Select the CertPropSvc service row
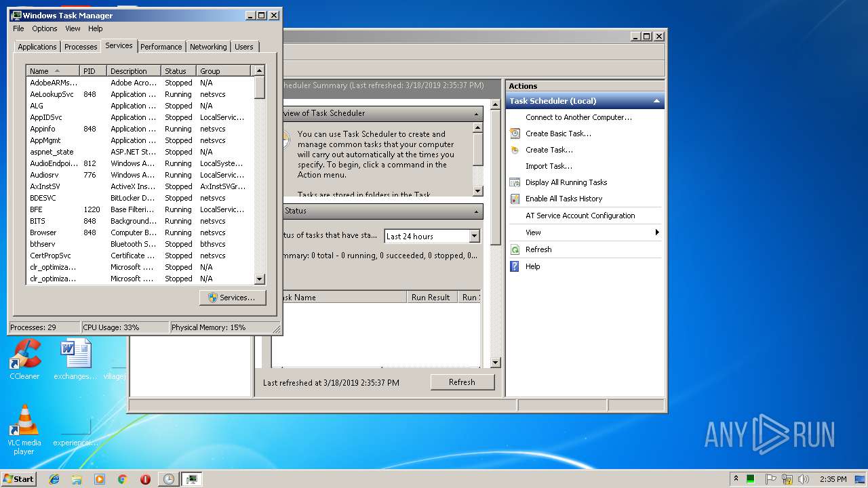 tap(140, 256)
